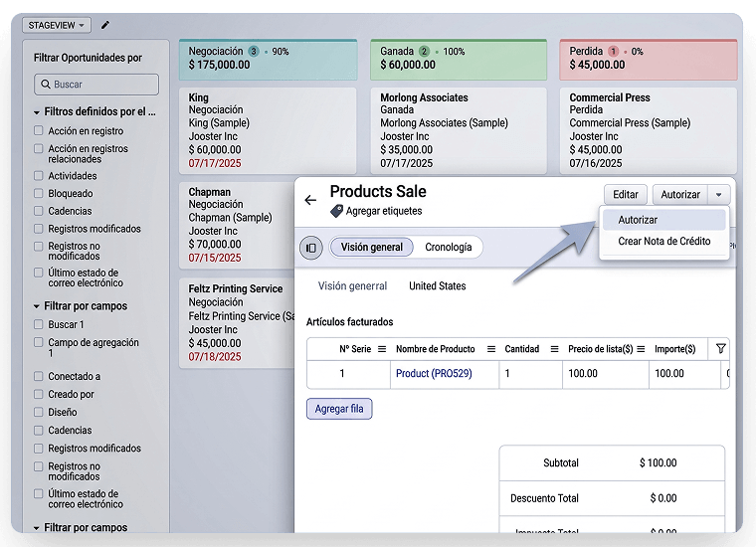Open the Cantidad column menu icon
This screenshot has width=756, height=547.
click(x=554, y=349)
